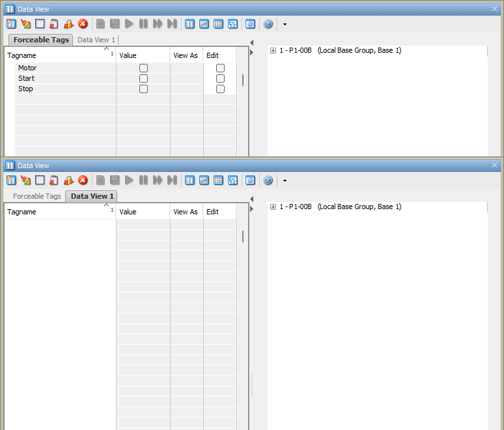Click the help icon in the upper toolbar
The image size is (504, 430).
[268, 24]
